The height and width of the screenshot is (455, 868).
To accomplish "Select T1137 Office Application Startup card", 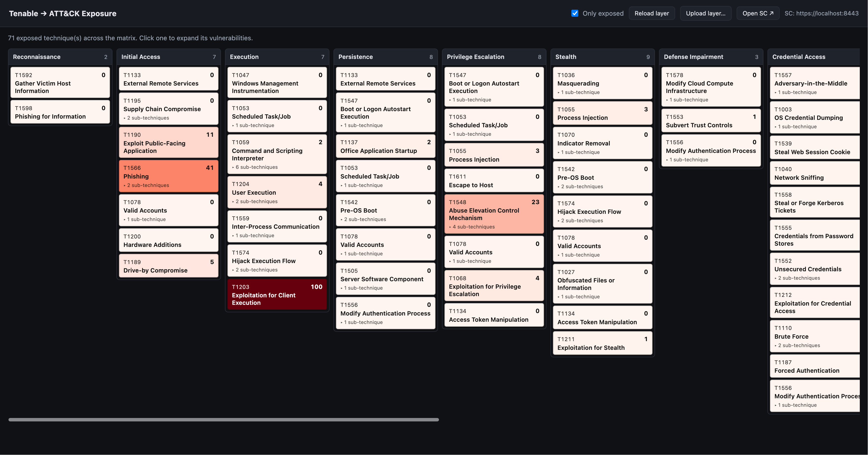I will (385, 146).
